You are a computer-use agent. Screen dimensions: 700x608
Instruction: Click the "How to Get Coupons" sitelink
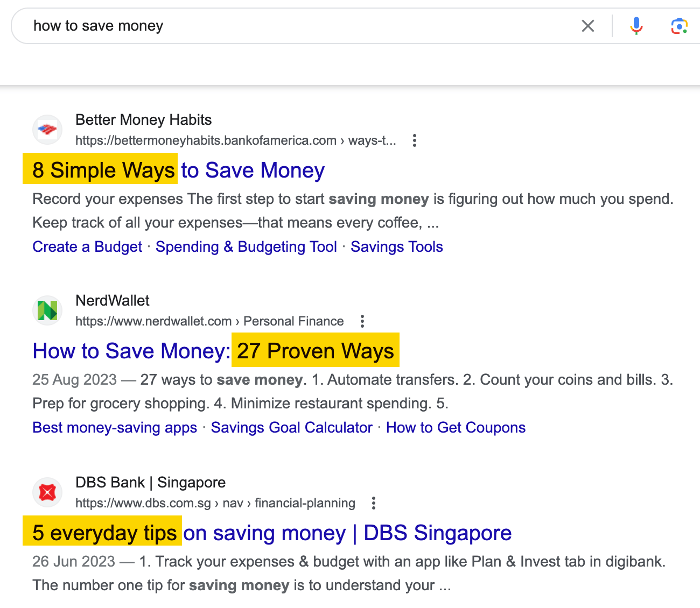click(456, 427)
